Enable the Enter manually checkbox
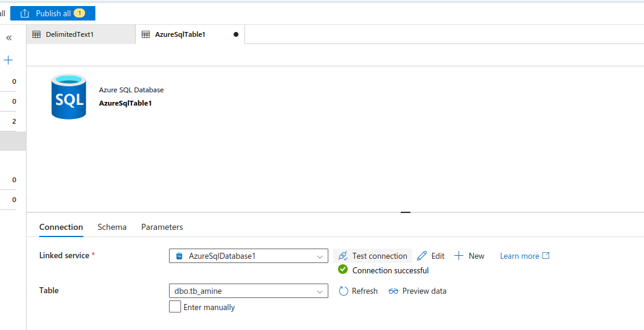The height and width of the screenshot is (330, 644). point(175,306)
